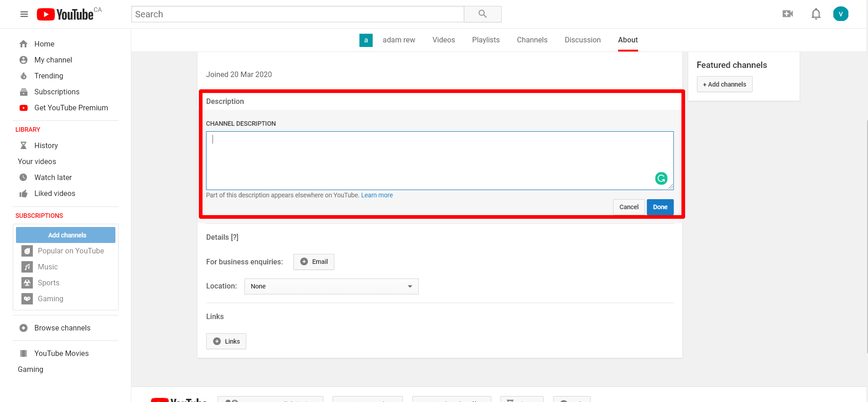Click the Trending flame icon
This screenshot has height=402, width=868.
pyautogui.click(x=24, y=76)
